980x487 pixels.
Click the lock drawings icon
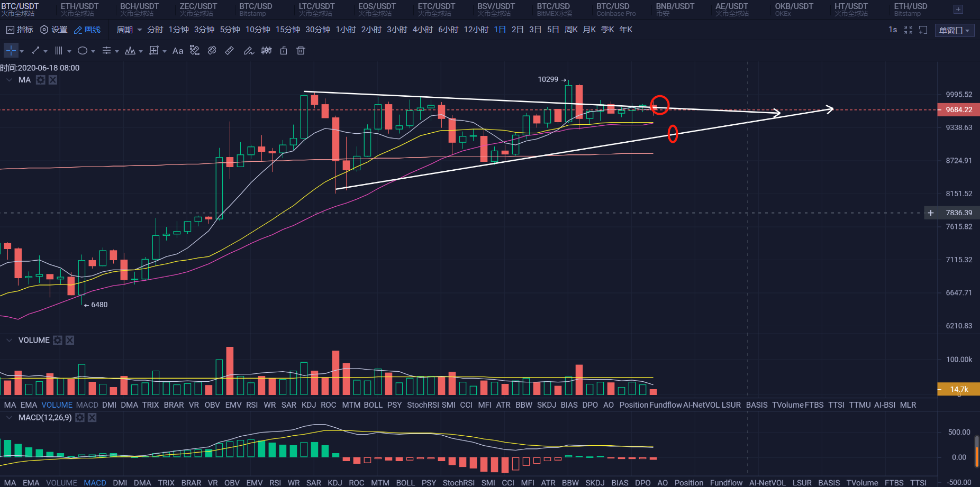(x=284, y=51)
